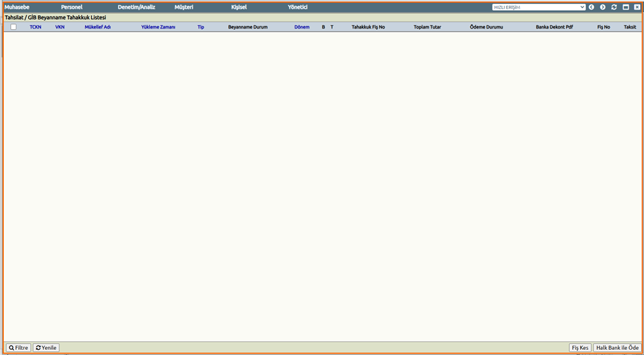Click the Tahakkuk Fiş No header
The height and width of the screenshot is (355, 644).
(x=368, y=27)
